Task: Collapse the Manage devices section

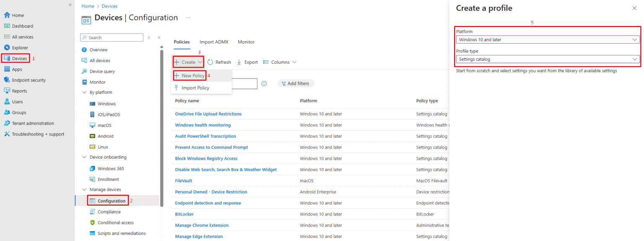Action: (x=84, y=190)
